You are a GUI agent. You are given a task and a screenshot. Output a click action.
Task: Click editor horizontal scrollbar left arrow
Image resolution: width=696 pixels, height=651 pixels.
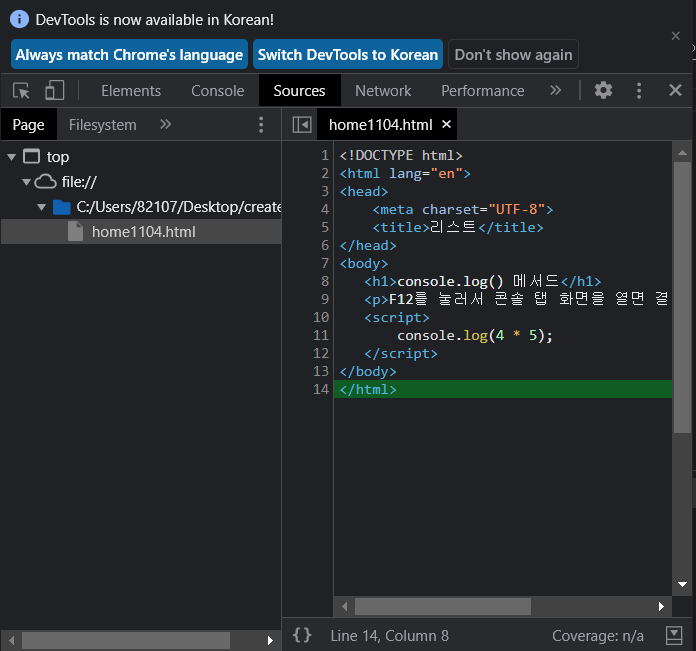pos(344,606)
